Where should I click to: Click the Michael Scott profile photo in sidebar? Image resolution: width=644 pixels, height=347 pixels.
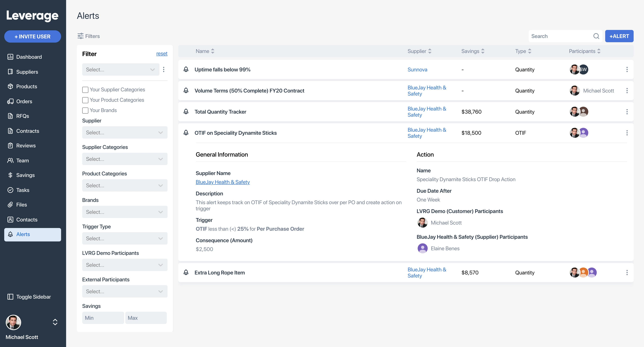(x=13, y=322)
